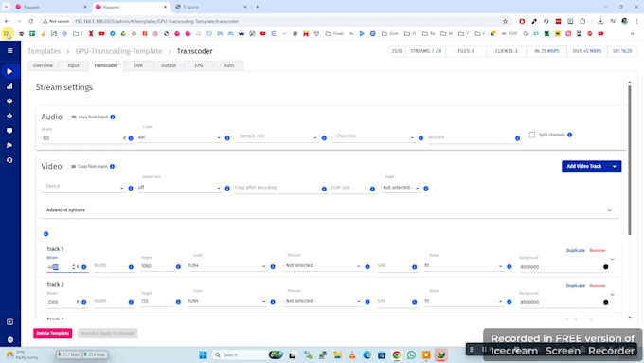Click info icon beside GOP size
The image size is (644, 363).
coord(372,189)
